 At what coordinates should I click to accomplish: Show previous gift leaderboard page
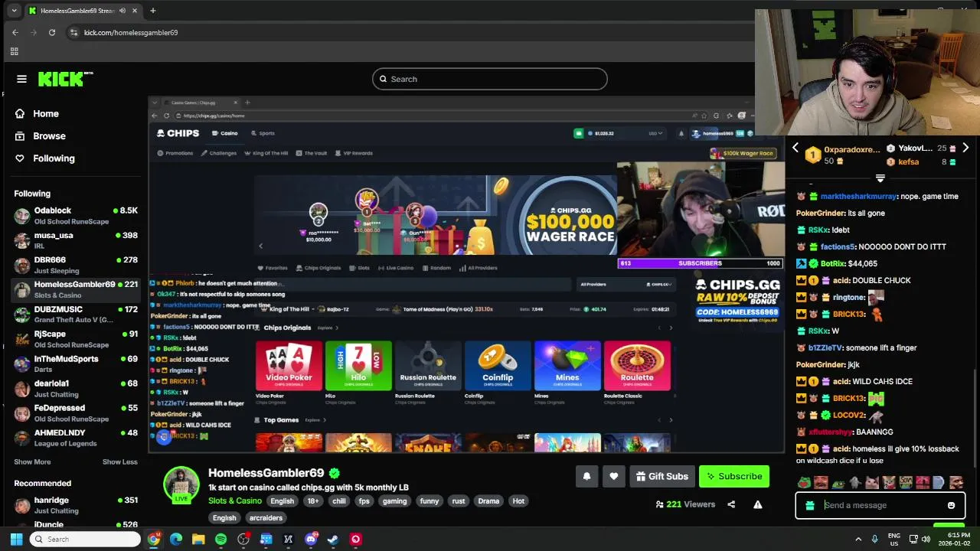tap(795, 148)
